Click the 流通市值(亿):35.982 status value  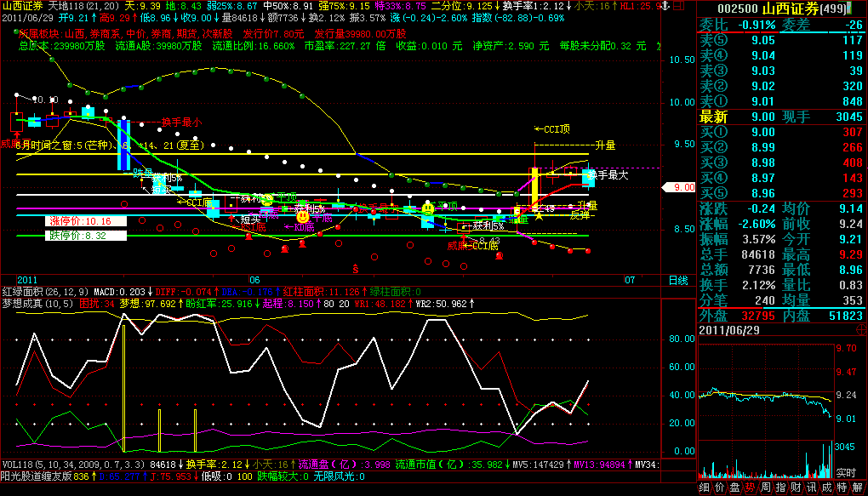tap(453, 464)
